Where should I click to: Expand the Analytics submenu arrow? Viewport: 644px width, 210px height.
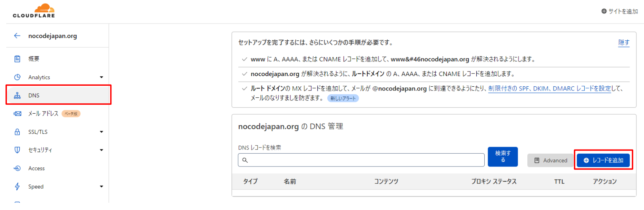[x=101, y=77]
